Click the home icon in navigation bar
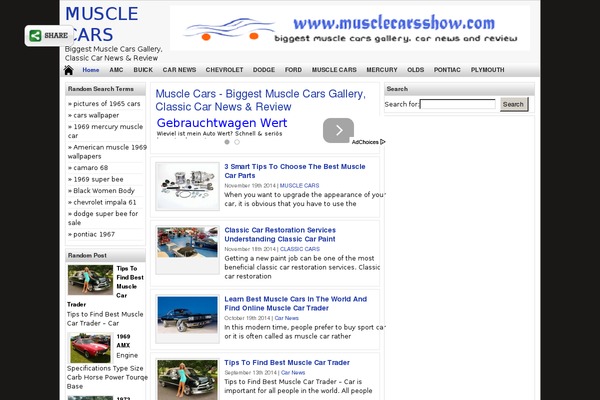Viewport: 600px width, 400px height. point(68,70)
